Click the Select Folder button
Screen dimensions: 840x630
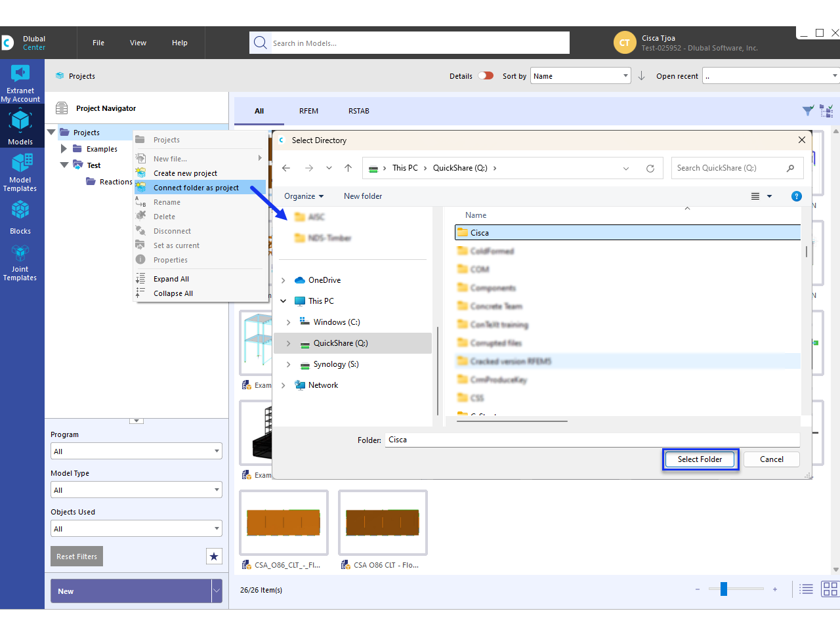700,459
